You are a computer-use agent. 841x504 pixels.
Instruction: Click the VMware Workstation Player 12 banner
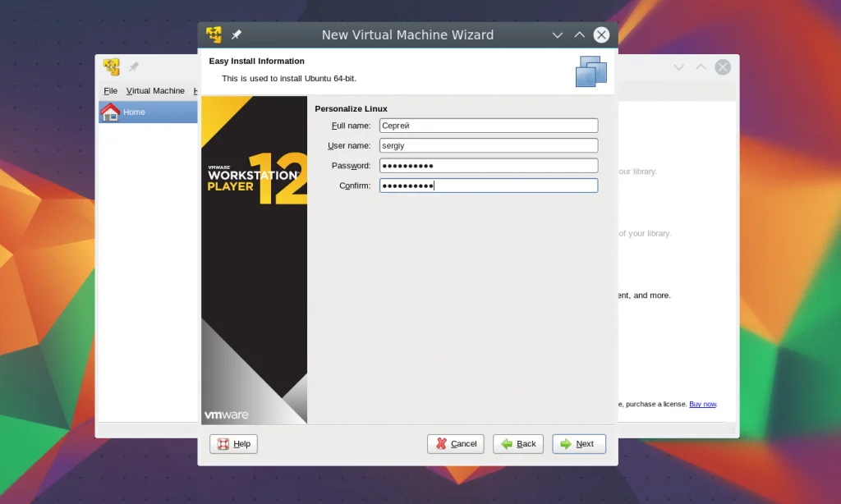click(x=254, y=259)
